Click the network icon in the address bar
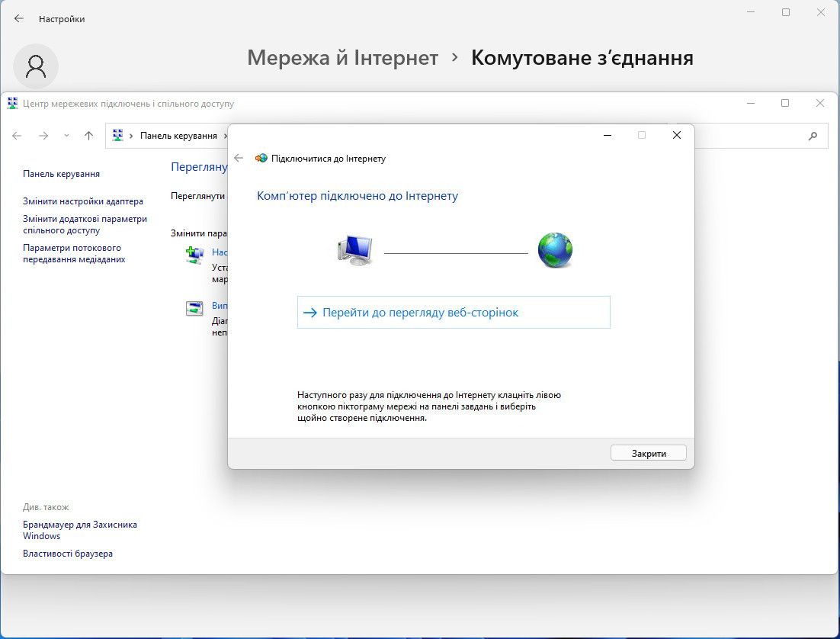840x639 pixels. coord(118,135)
